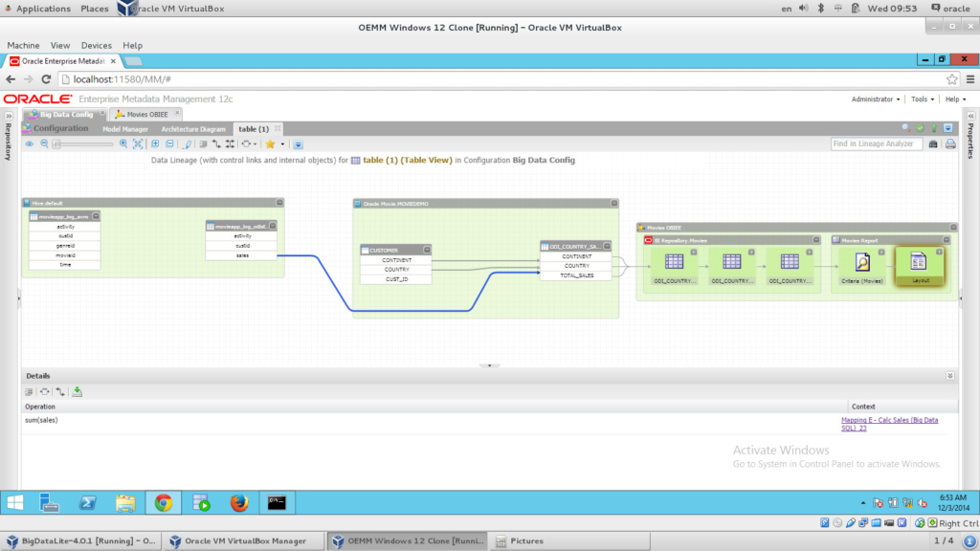Collapse the Movies Report container

[947, 240]
